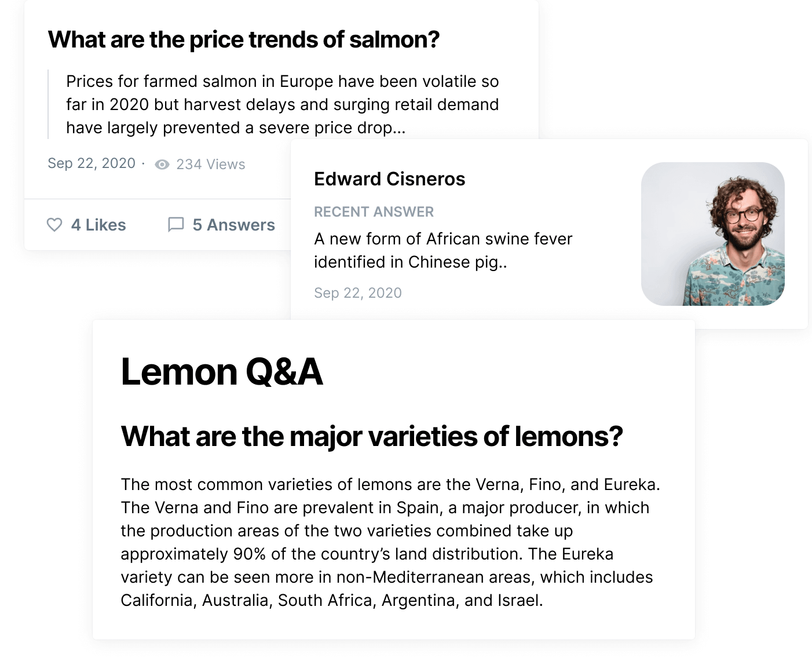812x658 pixels.
Task: Open the major varieties of lemons question
Action: pyautogui.click(x=371, y=436)
